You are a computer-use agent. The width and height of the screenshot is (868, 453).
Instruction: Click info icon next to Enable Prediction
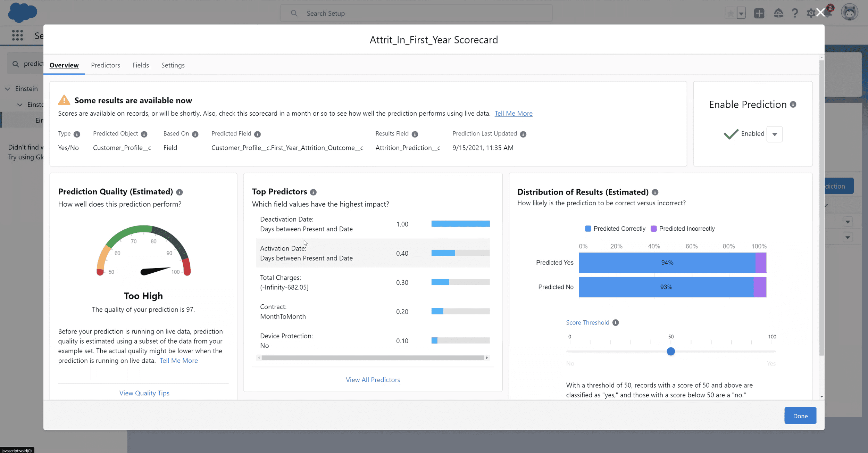pos(793,105)
